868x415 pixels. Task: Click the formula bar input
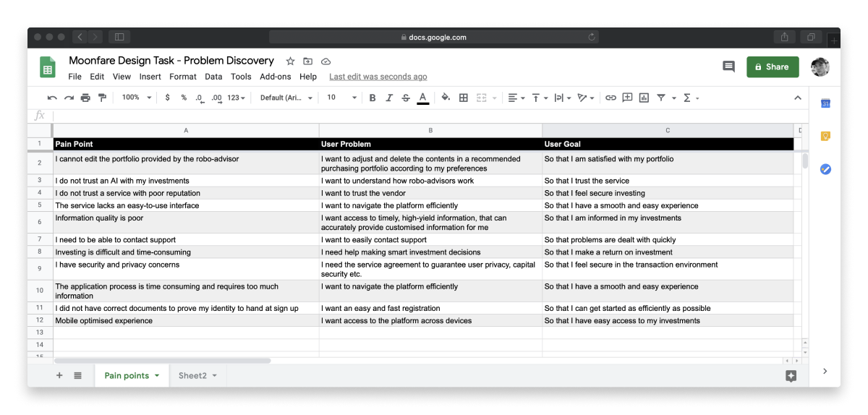[x=430, y=116]
